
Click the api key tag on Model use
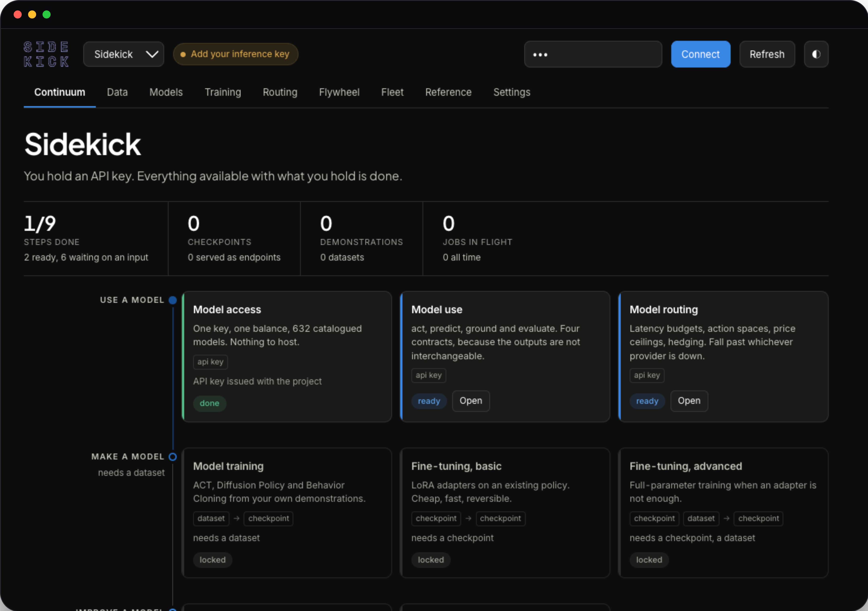(428, 375)
